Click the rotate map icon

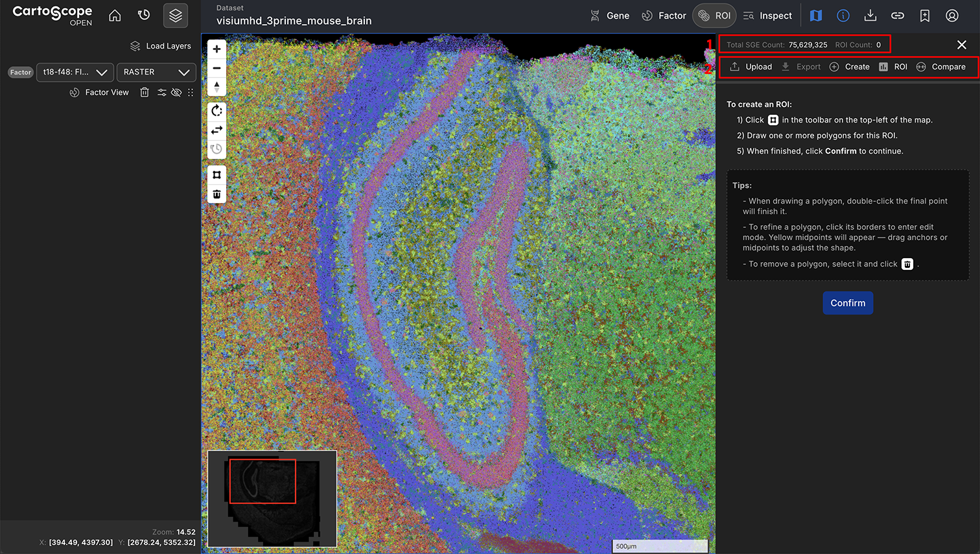point(216,111)
